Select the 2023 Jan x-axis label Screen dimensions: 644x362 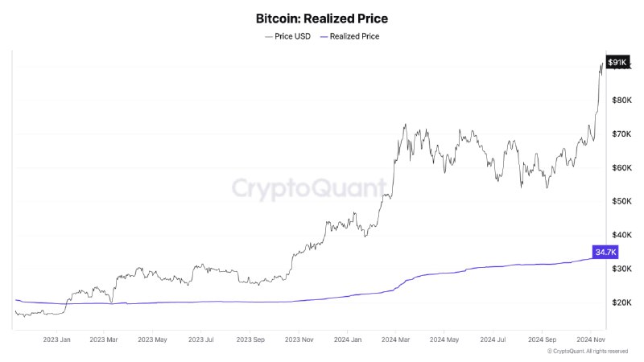coord(56,339)
